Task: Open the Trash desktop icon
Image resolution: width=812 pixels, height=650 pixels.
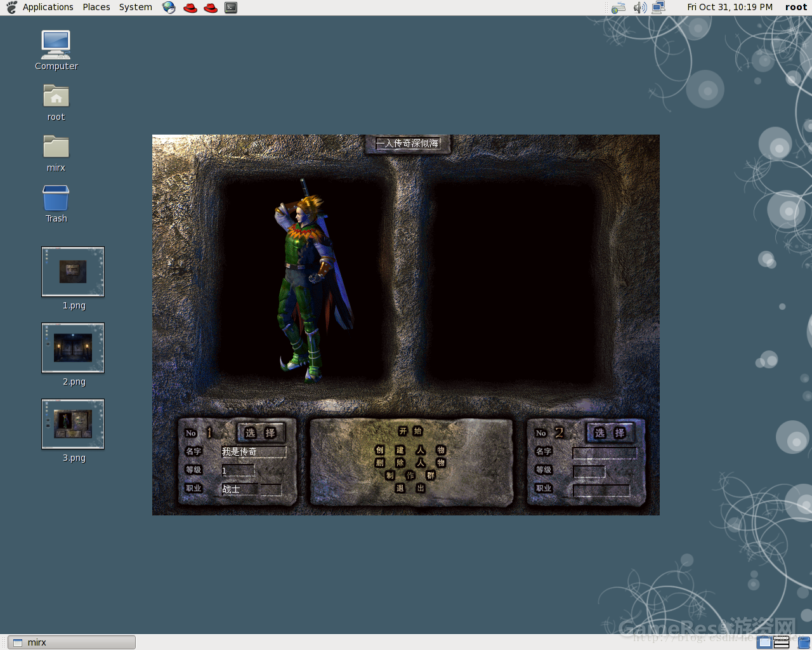Action: [x=56, y=204]
